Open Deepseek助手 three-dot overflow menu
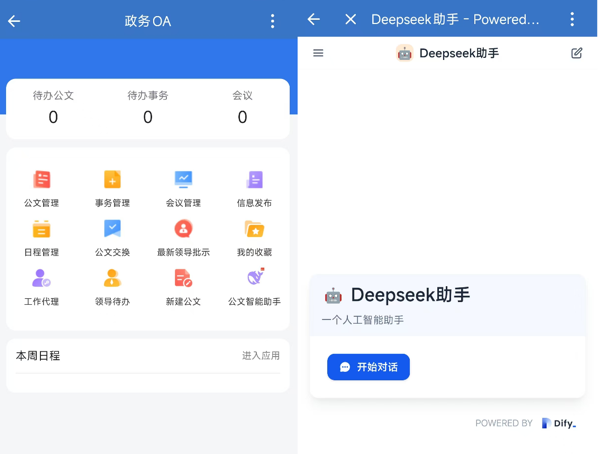Viewport: 600px width, 454px height. [x=572, y=19]
